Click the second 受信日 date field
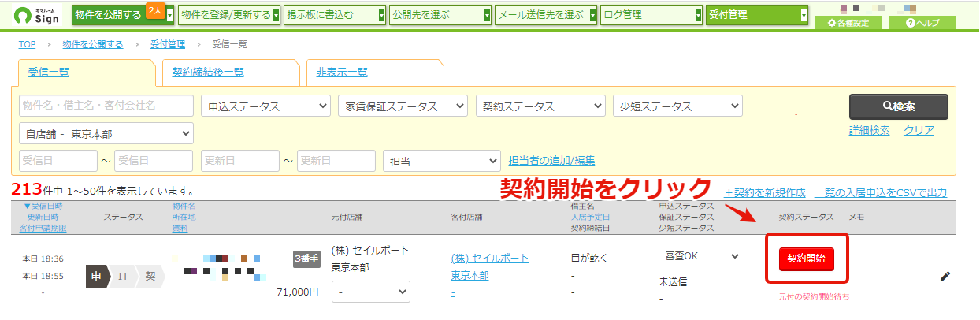980x320 pixels. [x=154, y=161]
